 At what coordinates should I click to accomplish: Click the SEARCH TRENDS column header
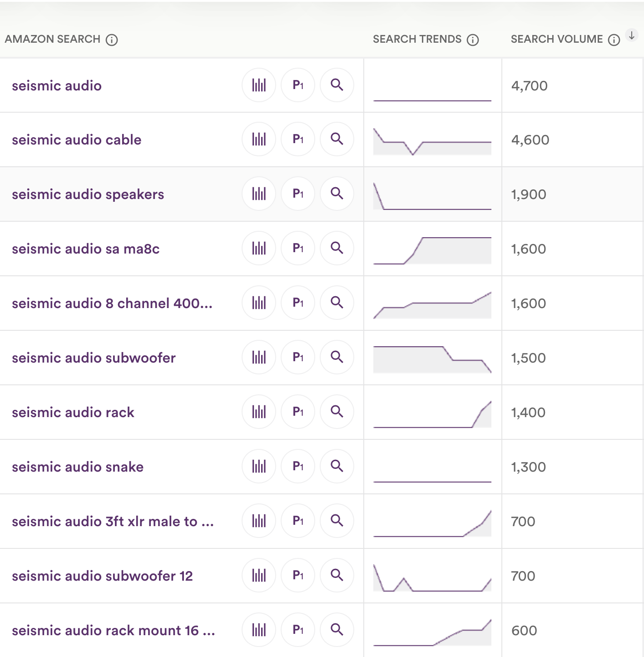pyautogui.click(x=417, y=39)
